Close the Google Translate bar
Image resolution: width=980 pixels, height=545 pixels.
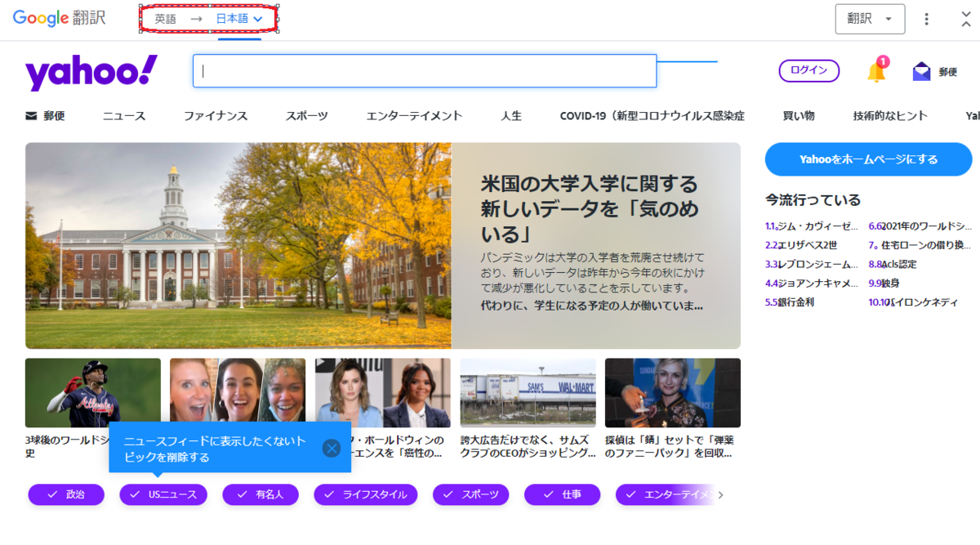pos(967,18)
